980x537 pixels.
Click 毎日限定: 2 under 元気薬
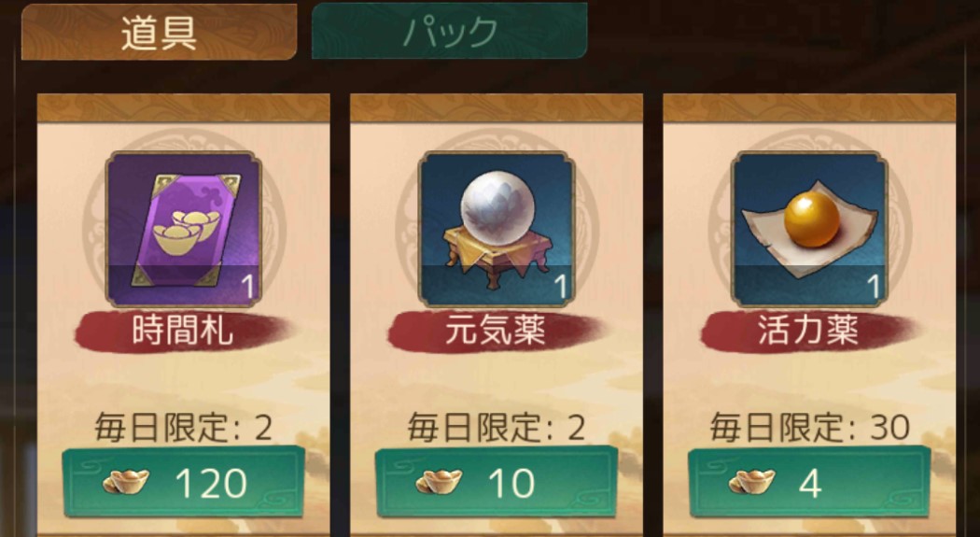(x=497, y=428)
